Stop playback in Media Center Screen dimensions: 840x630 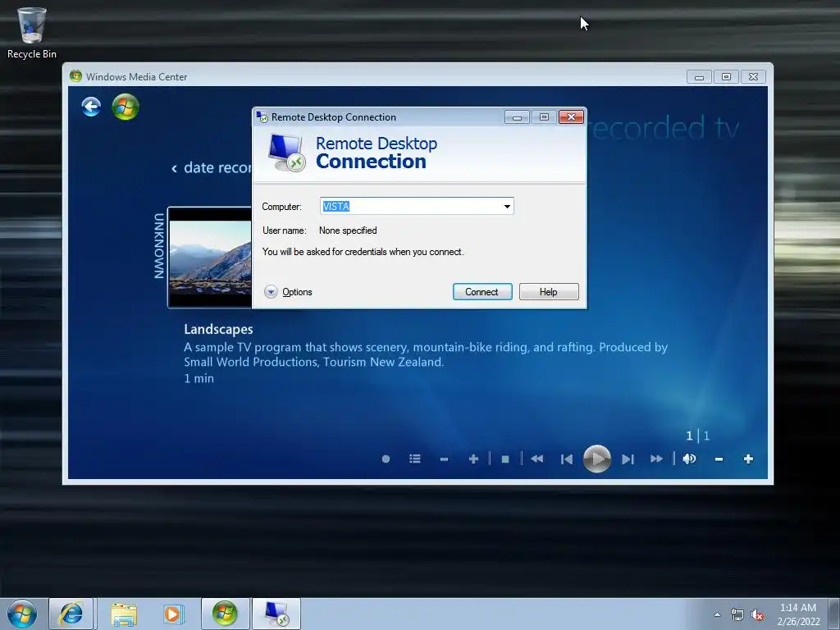505,459
